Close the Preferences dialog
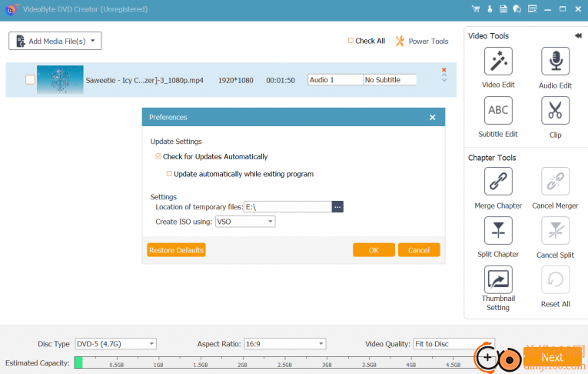The height and width of the screenshot is (374, 588). coord(433,118)
